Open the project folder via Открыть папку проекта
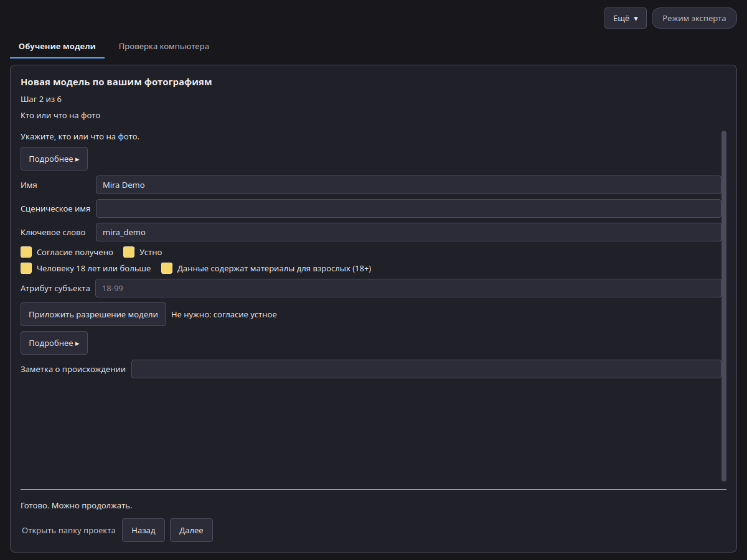This screenshot has height=560, width=747. (68, 531)
